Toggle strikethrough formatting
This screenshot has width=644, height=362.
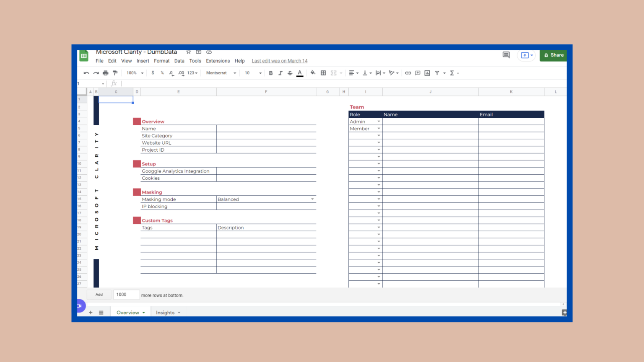tap(290, 73)
